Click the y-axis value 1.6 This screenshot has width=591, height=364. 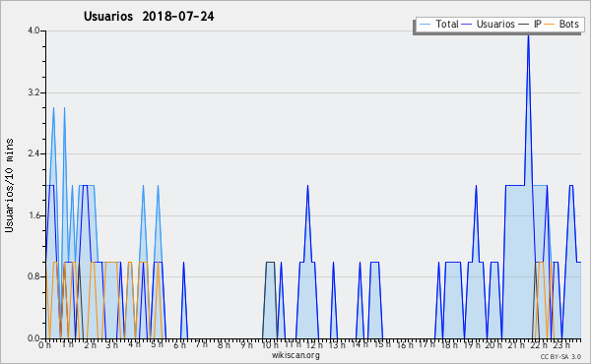point(33,215)
